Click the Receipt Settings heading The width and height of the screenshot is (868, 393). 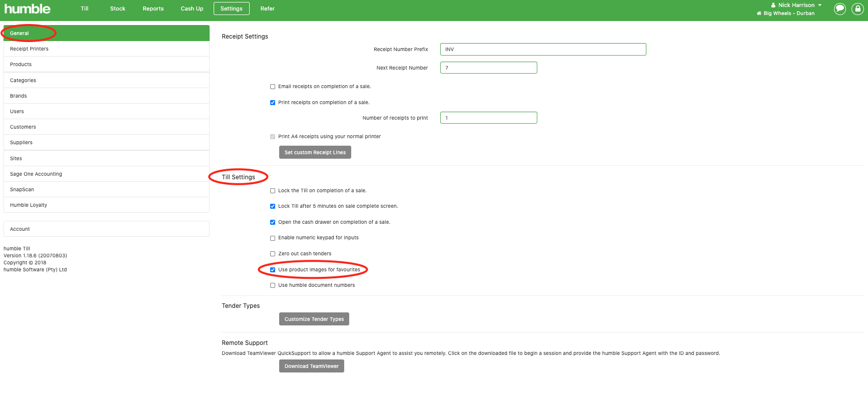click(x=245, y=37)
